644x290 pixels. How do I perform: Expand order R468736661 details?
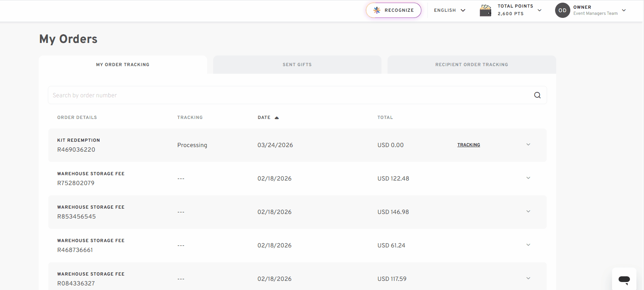point(528,245)
